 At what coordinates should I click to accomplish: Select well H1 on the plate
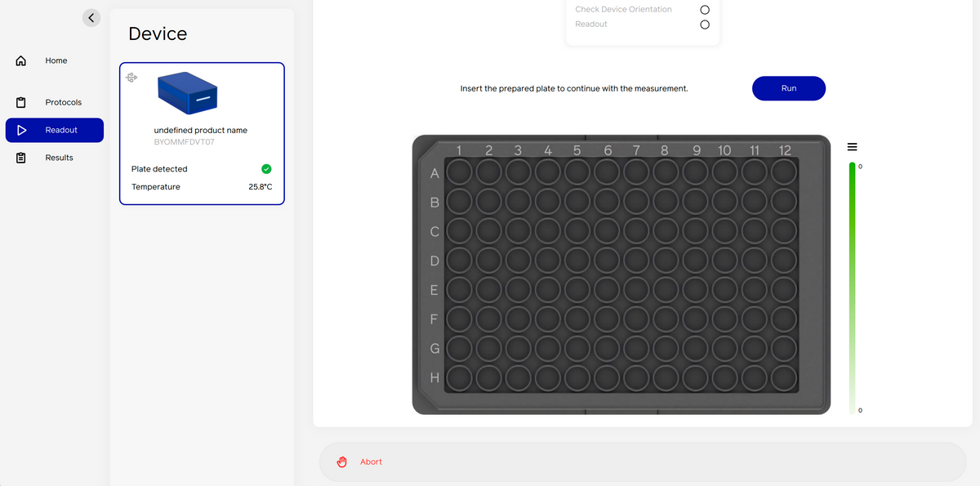(x=459, y=377)
